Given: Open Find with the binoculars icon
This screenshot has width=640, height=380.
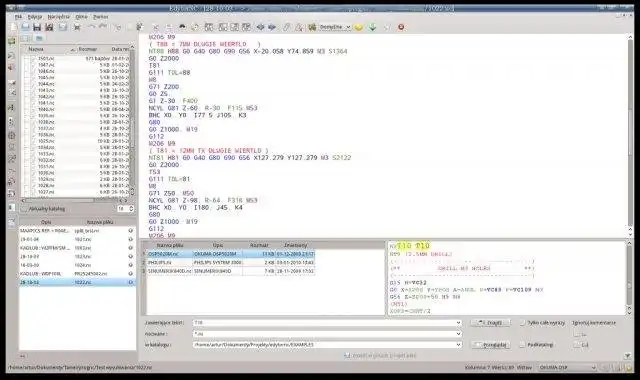Looking at the screenshot, I should tap(182, 27).
